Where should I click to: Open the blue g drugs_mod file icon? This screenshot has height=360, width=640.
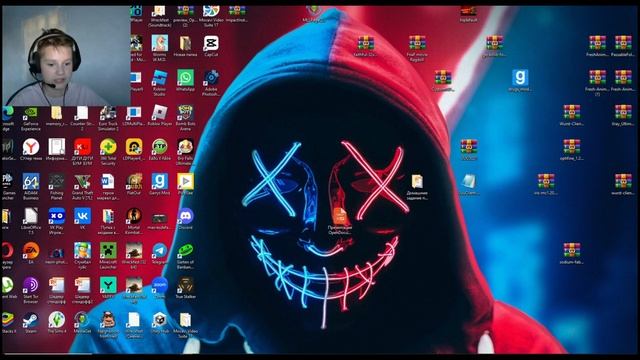(x=520, y=78)
